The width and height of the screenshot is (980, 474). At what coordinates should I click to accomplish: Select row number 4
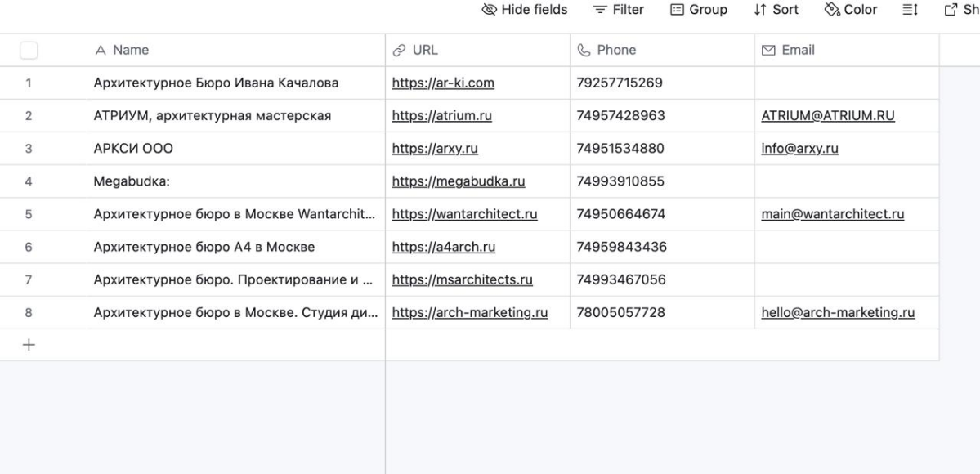[x=29, y=181]
